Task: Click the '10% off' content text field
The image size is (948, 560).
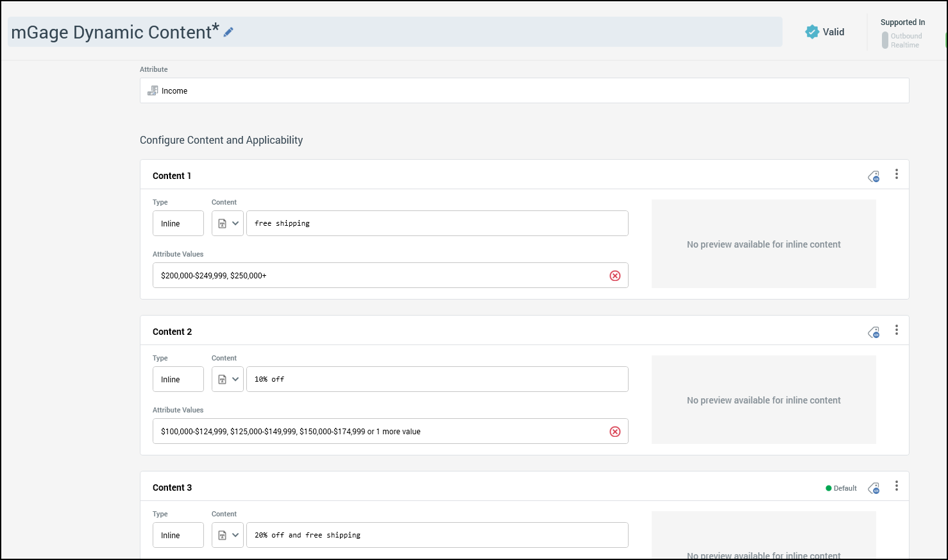Action: point(437,380)
